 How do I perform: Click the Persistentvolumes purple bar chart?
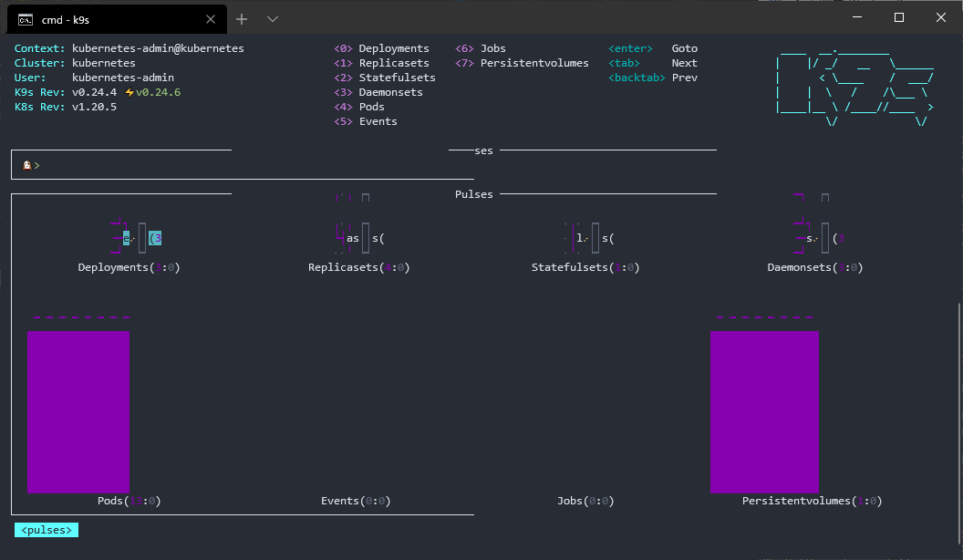(x=764, y=412)
